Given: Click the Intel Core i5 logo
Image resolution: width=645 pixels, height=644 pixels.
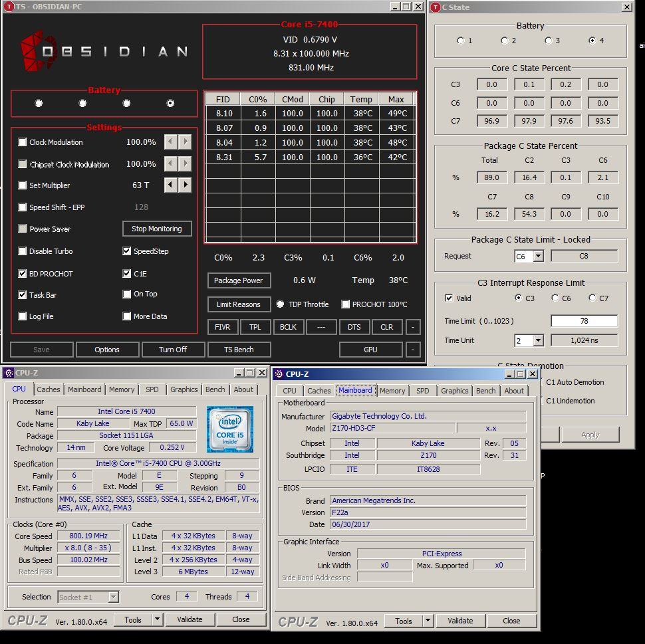Looking at the screenshot, I should point(230,429).
